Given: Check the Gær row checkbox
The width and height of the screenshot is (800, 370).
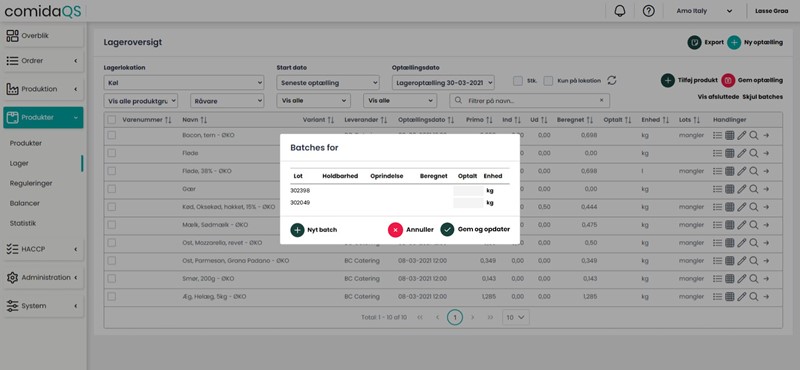Looking at the screenshot, I should (x=112, y=189).
